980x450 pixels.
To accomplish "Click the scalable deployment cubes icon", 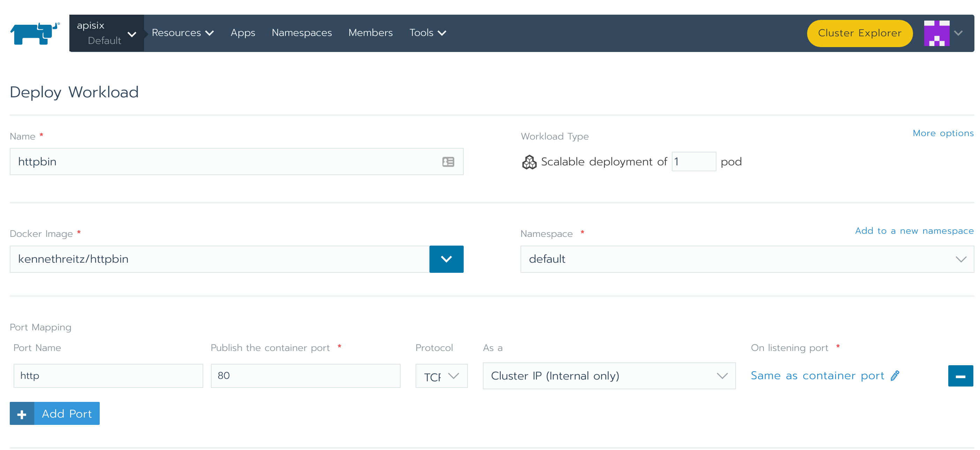I will [529, 162].
